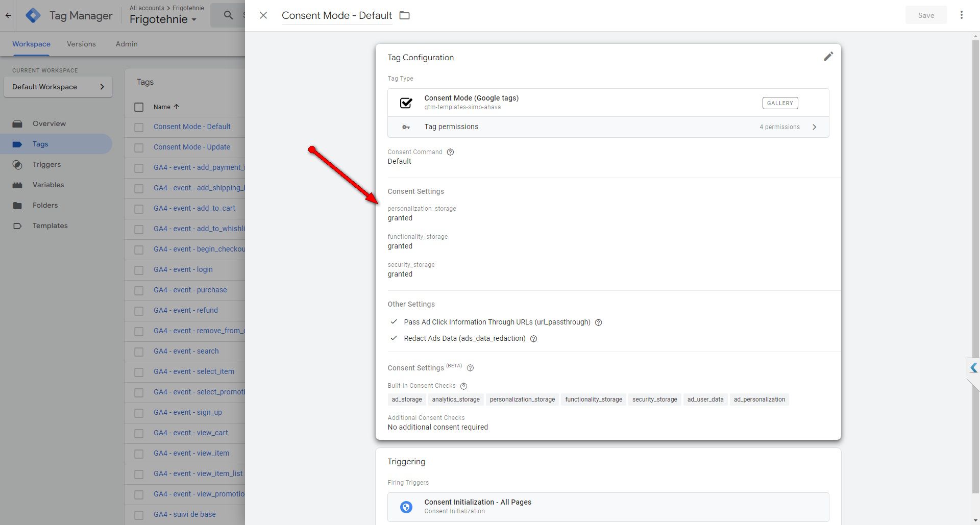Click the ad_storage consent chip
Screen dimensions: 980x525
pos(407,399)
